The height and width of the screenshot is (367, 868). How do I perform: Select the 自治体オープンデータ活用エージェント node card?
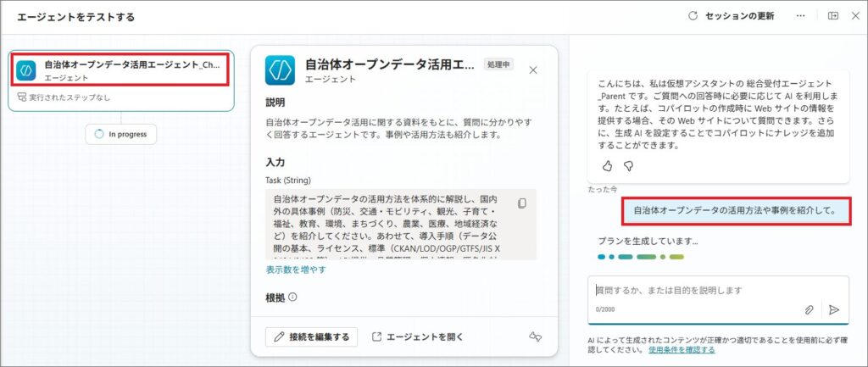(120, 70)
